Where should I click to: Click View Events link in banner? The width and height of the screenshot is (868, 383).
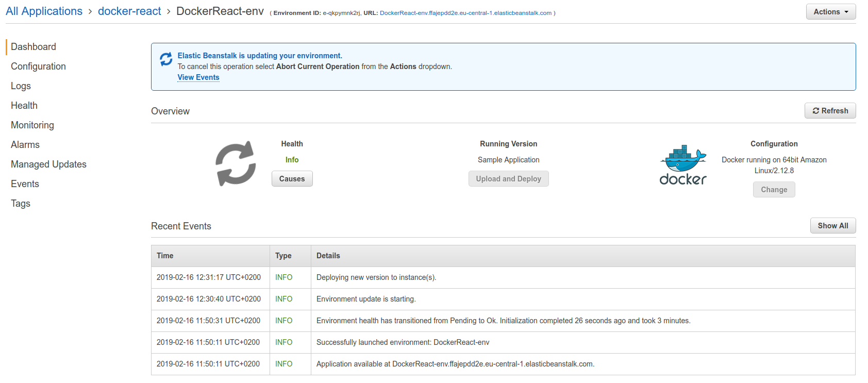coord(198,77)
